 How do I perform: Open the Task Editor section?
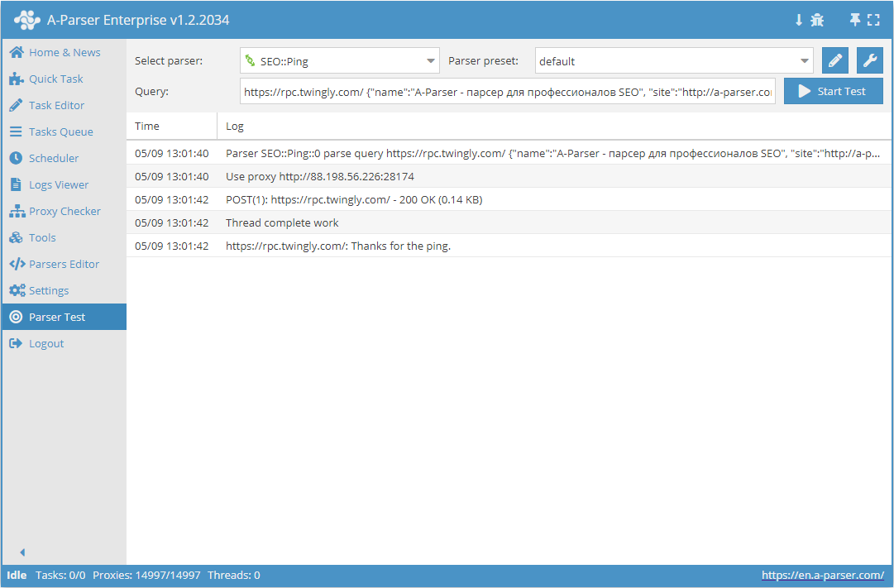56,105
